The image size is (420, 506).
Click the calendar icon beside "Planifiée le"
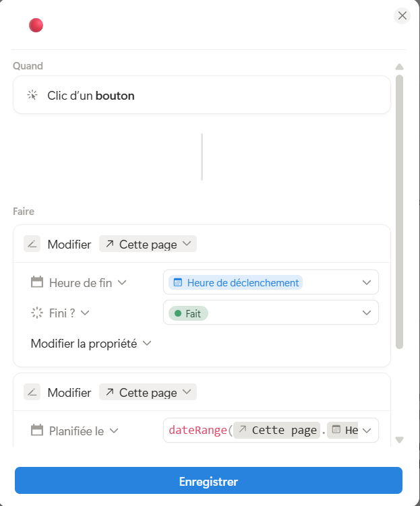(37, 431)
